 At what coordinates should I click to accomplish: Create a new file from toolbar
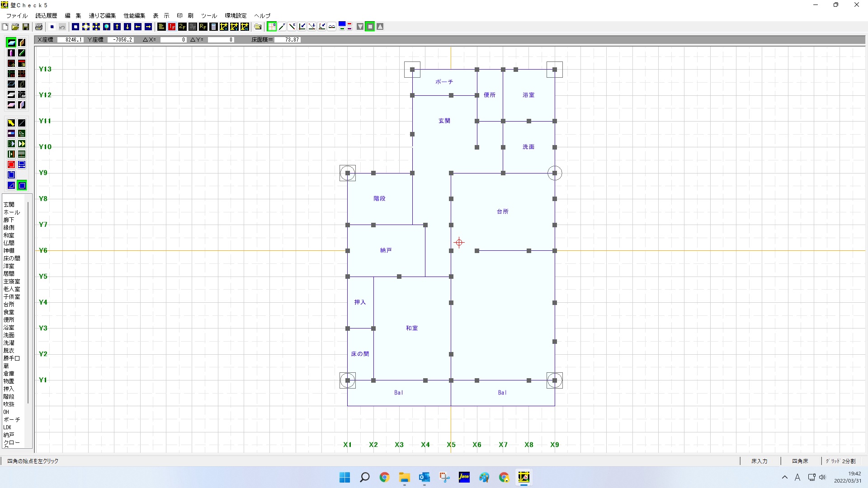click(x=5, y=27)
